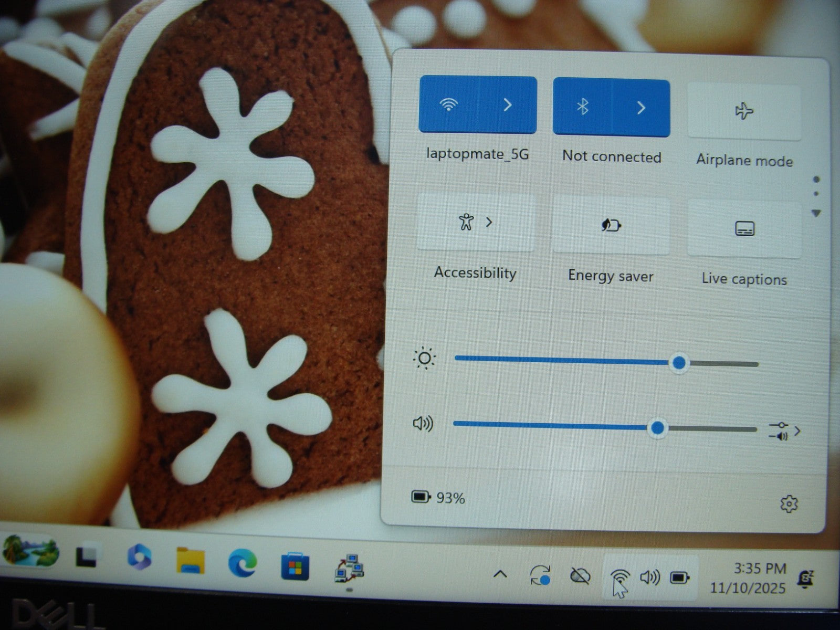This screenshot has height=630, width=840.
Task: Enable Live captions
Action: [744, 229]
